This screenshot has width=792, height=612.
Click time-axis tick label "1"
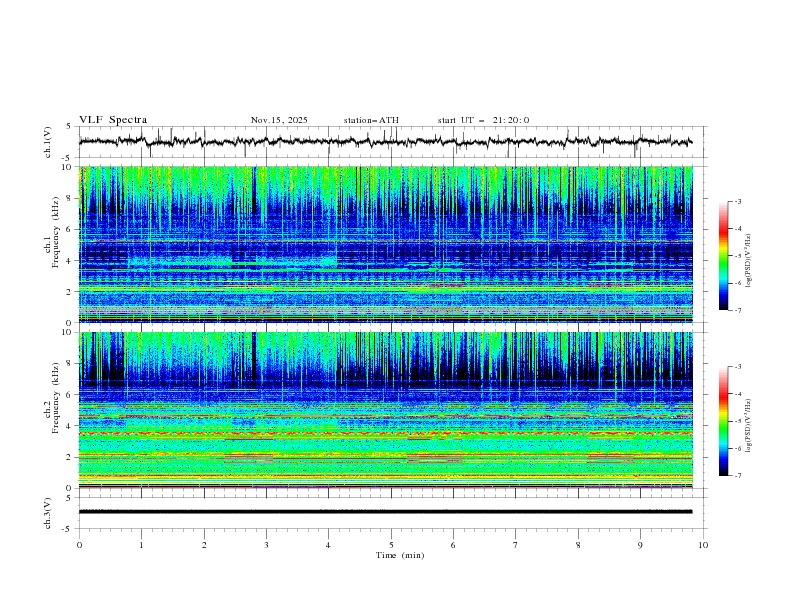coord(141,545)
